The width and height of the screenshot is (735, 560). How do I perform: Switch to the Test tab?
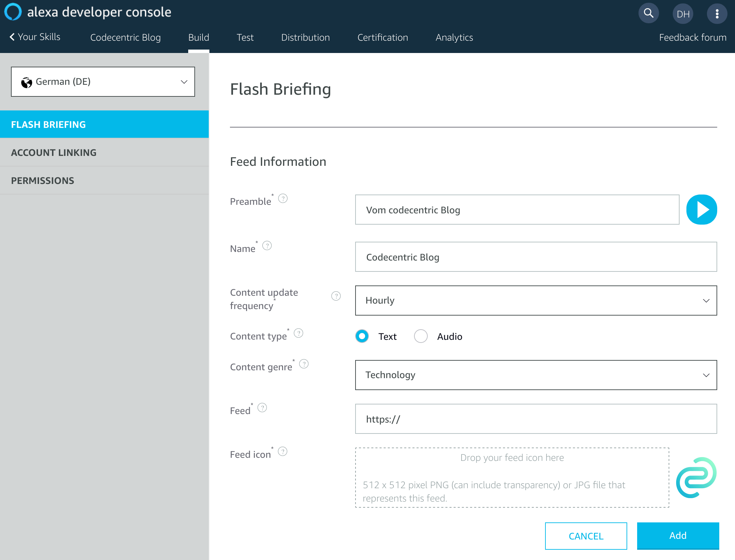(x=245, y=37)
